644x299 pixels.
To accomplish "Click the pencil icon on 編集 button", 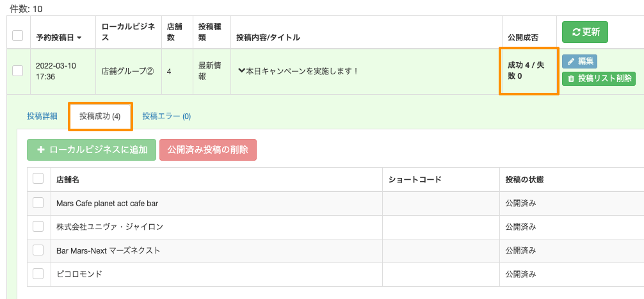I will click(x=571, y=61).
